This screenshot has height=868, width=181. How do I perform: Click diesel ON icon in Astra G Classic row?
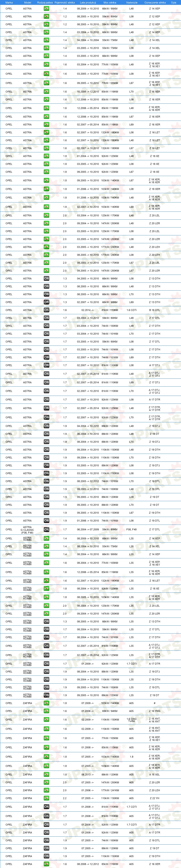[x=47, y=529]
